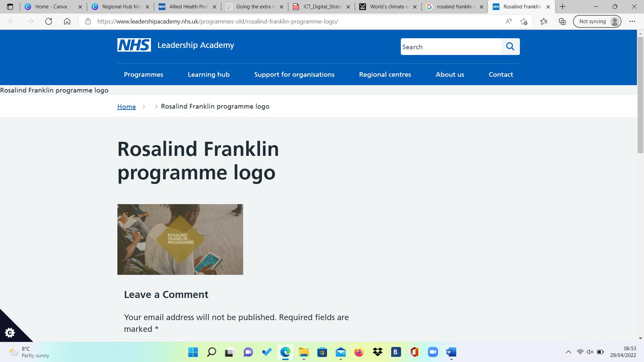The height and width of the screenshot is (362, 644).
Task: Click the browser address bar URL
Action: point(218,21)
